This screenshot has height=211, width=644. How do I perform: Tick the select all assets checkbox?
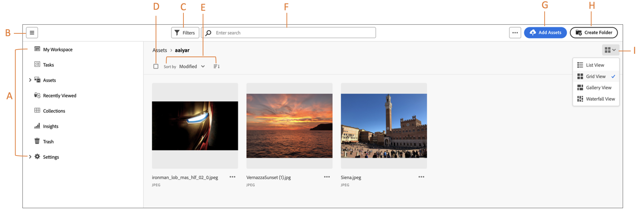(156, 67)
